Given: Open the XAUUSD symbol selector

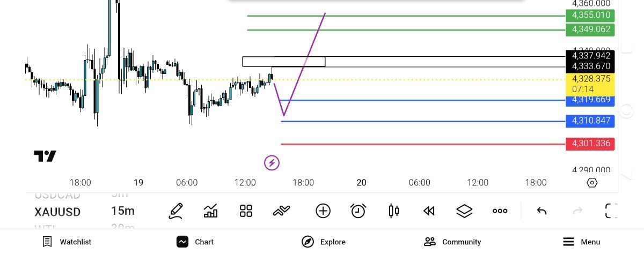Looking at the screenshot, I should tap(57, 212).
